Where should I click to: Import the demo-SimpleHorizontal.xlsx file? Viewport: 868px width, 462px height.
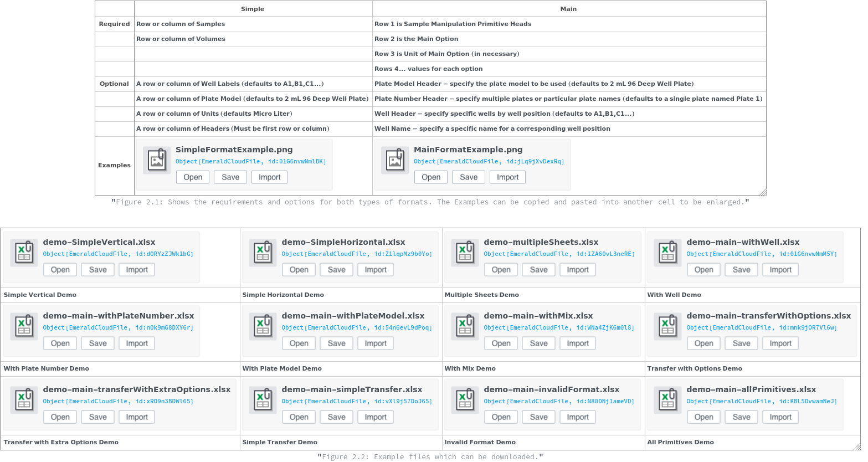(x=376, y=270)
